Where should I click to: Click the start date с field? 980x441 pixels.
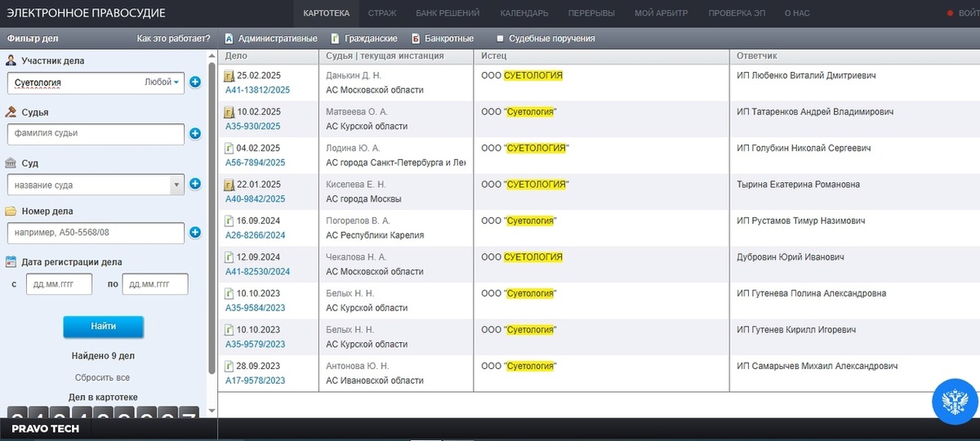point(59,284)
